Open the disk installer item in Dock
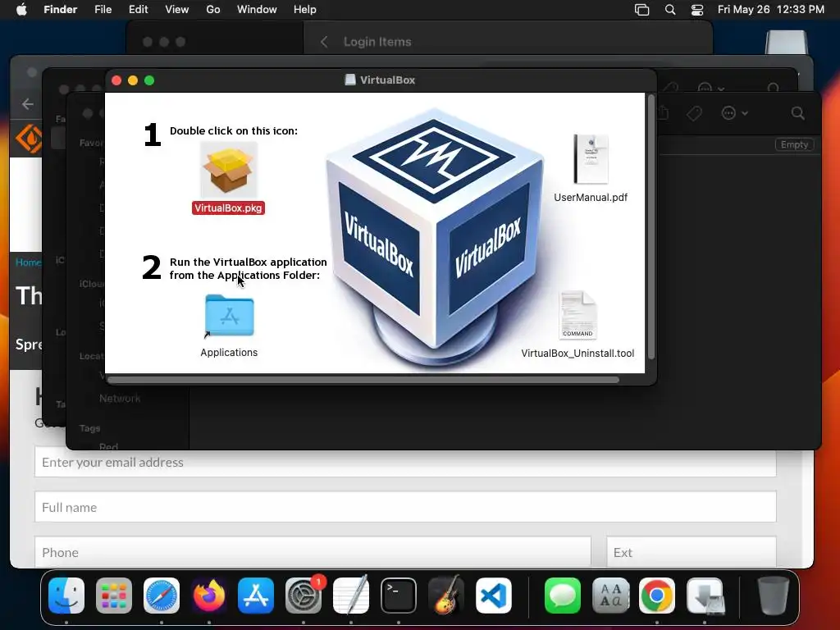Image resolution: width=840 pixels, height=630 pixels. pos(705,596)
